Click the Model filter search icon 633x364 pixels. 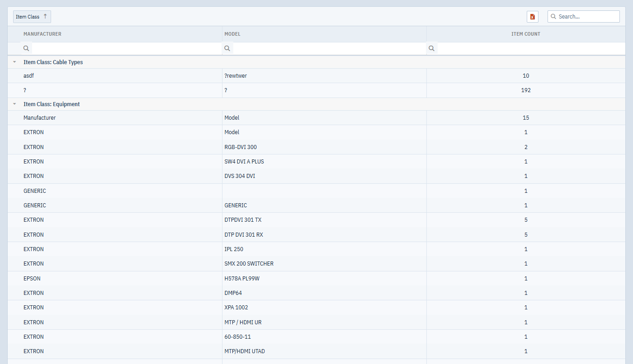[227, 48]
